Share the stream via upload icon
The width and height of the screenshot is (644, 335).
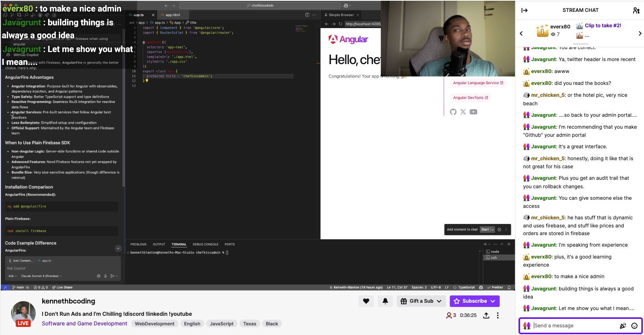486,315
